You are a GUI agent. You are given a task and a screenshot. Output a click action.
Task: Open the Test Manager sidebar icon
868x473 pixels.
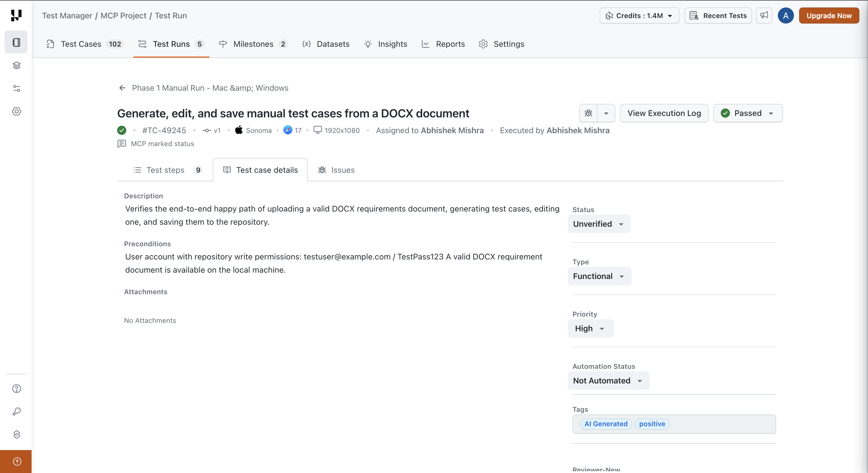coord(16,42)
